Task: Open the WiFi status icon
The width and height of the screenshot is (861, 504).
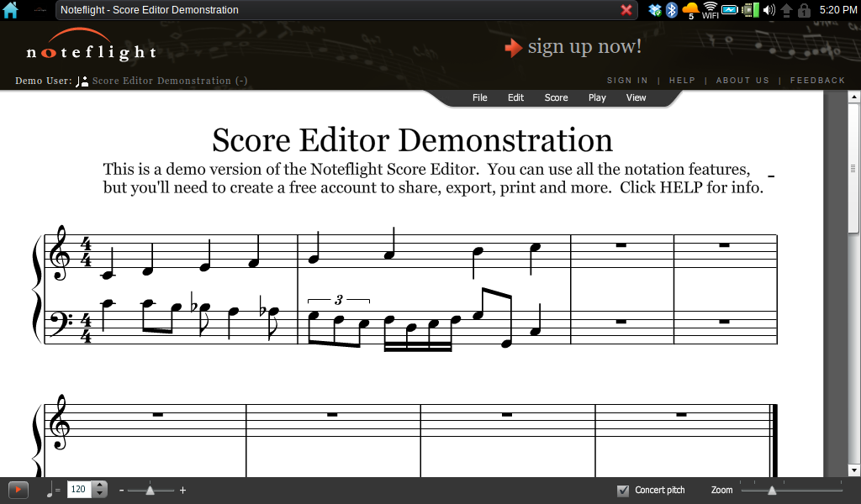Action: coord(710,10)
